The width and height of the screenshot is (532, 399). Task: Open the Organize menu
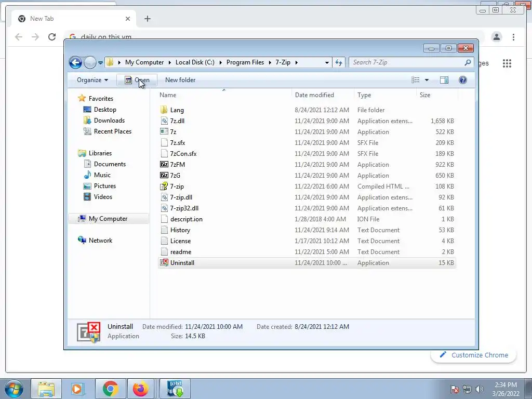point(92,80)
